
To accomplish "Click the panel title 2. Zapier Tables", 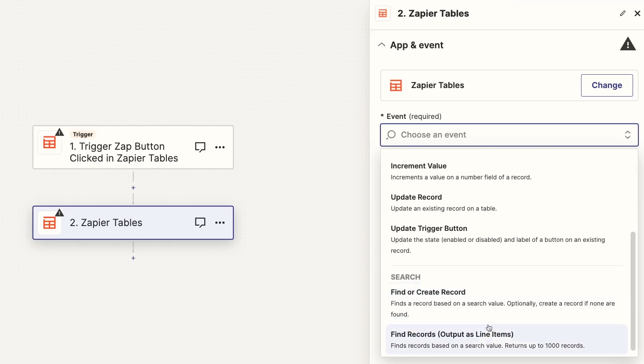I will coord(433,13).
